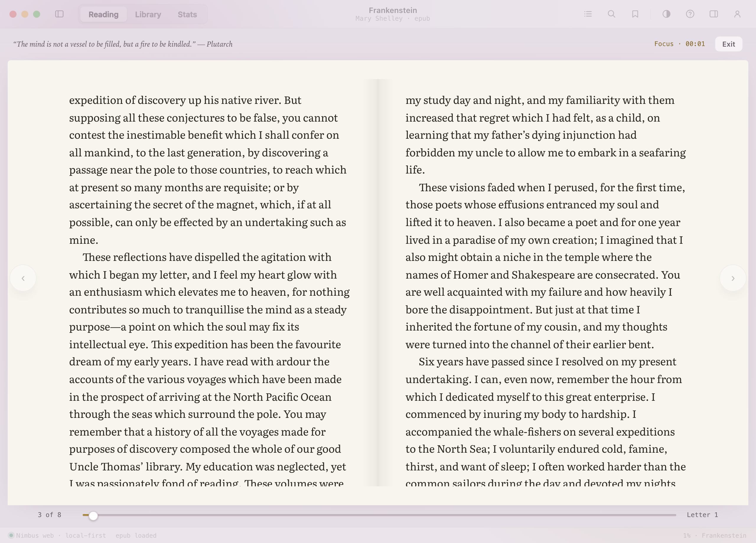
Task: Click the reading progress slider handle
Action: point(93,515)
